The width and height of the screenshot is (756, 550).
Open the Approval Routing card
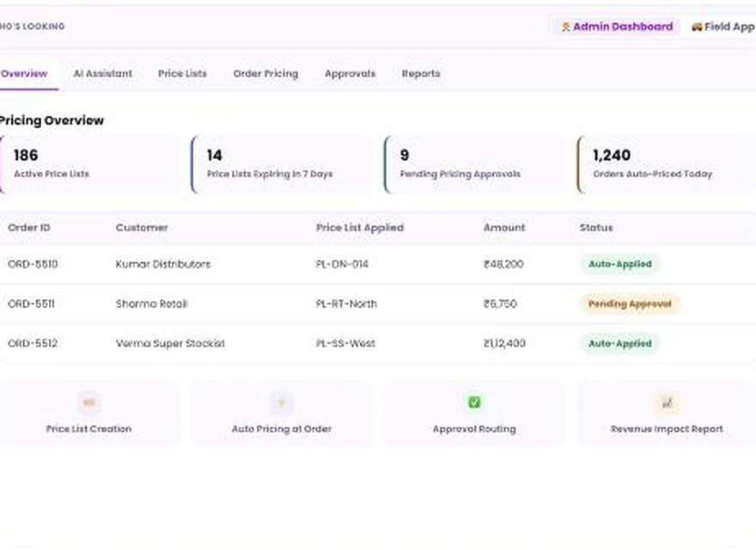474,413
